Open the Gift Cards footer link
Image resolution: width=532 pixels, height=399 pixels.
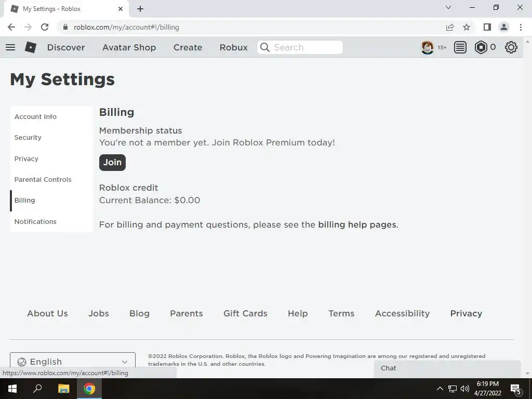click(245, 313)
